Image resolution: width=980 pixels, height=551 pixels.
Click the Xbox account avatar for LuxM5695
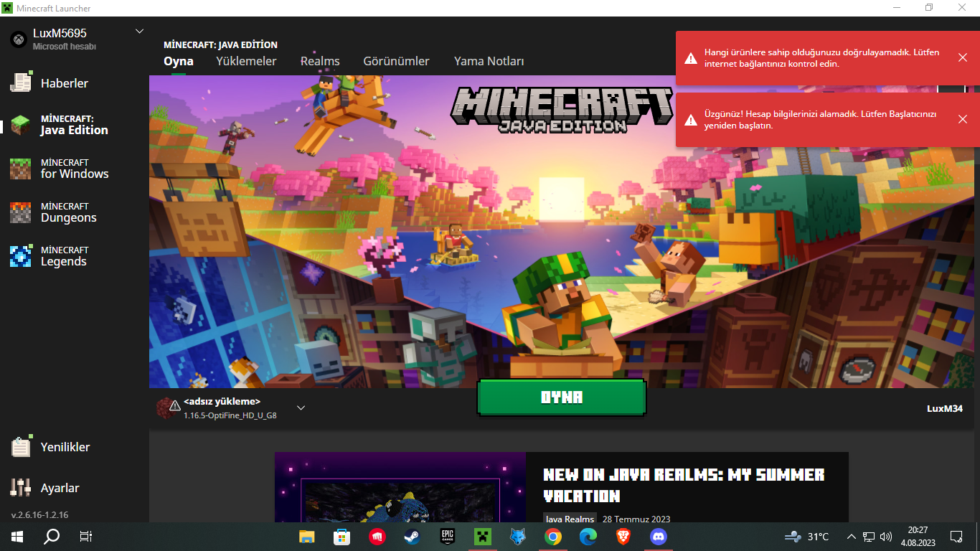point(19,39)
